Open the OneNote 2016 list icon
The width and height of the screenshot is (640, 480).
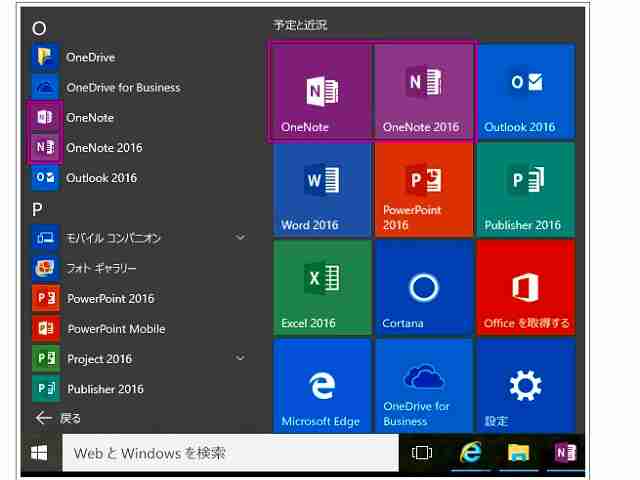click(x=45, y=147)
